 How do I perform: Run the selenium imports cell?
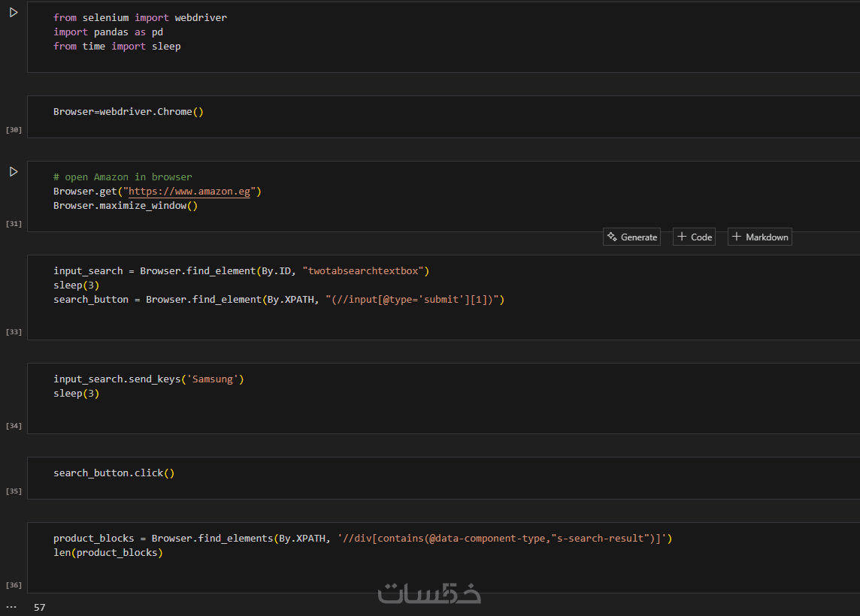(14, 13)
